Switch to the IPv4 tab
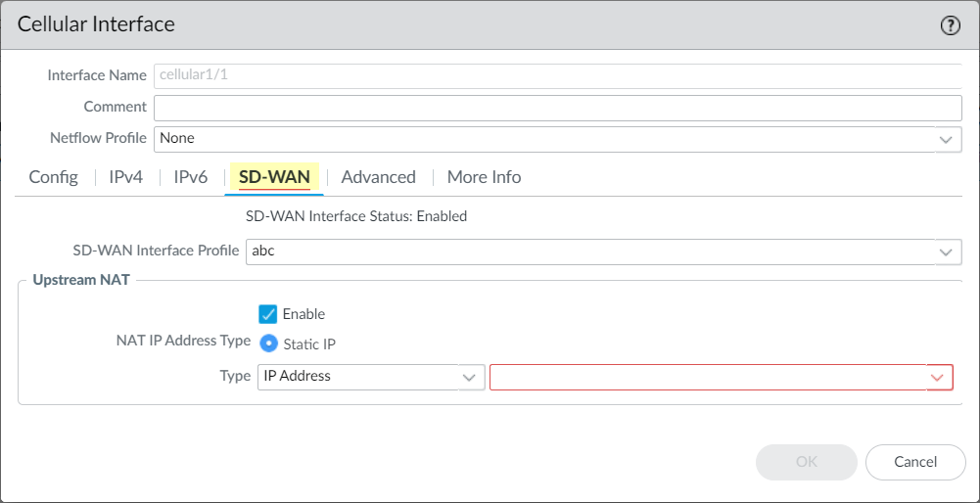The width and height of the screenshot is (980, 503). pos(125,177)
